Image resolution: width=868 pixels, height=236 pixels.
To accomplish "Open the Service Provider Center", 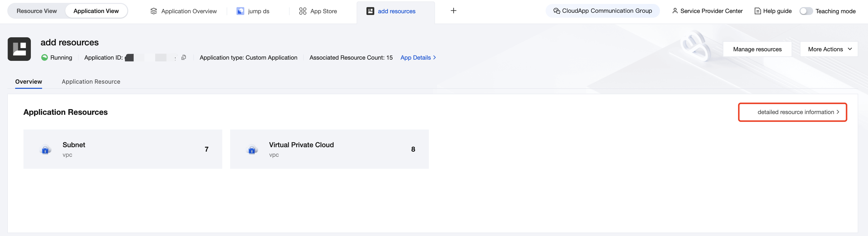I will (x=707, y=11).
